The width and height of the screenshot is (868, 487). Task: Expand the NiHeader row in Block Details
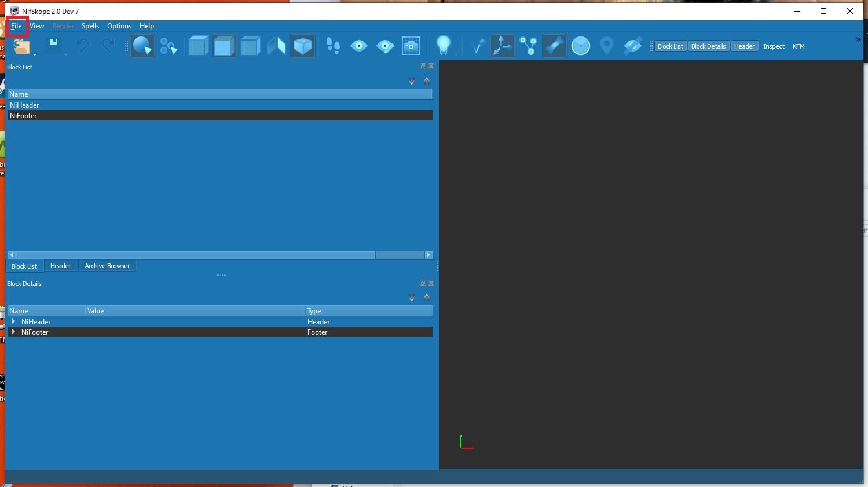click(x=13, y=321)
